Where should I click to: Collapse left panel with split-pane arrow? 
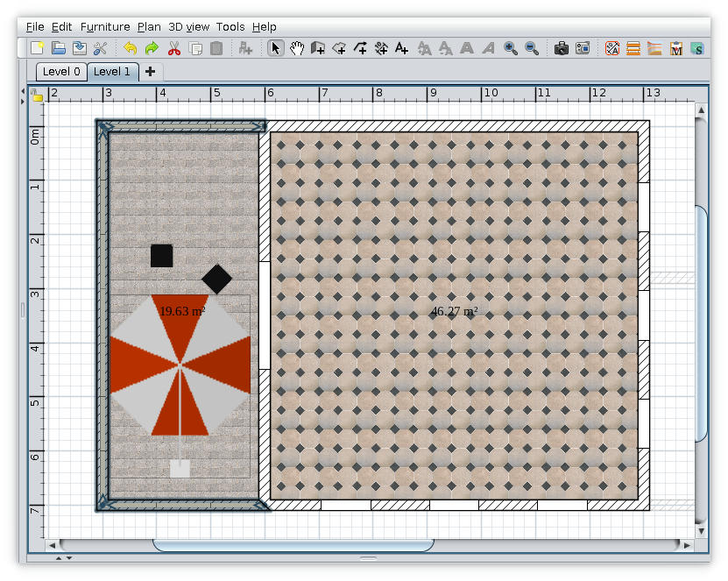22,91
